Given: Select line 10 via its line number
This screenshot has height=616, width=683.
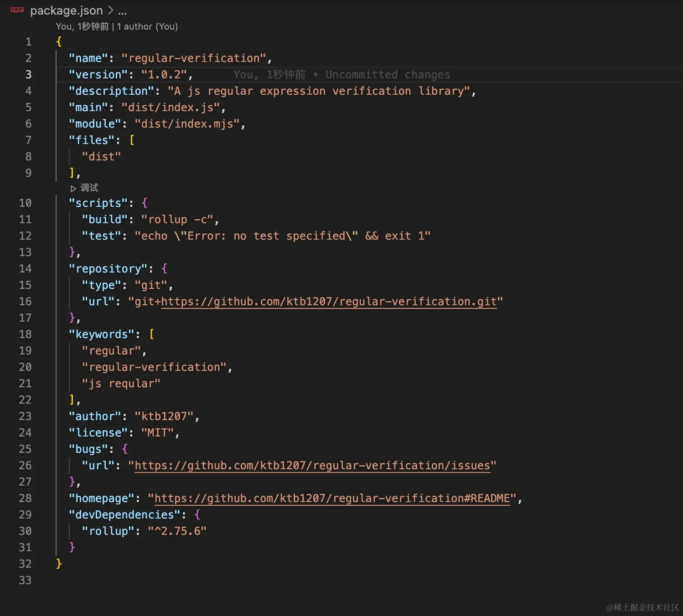Looking at the screenshot, I should tap(25, 203).
